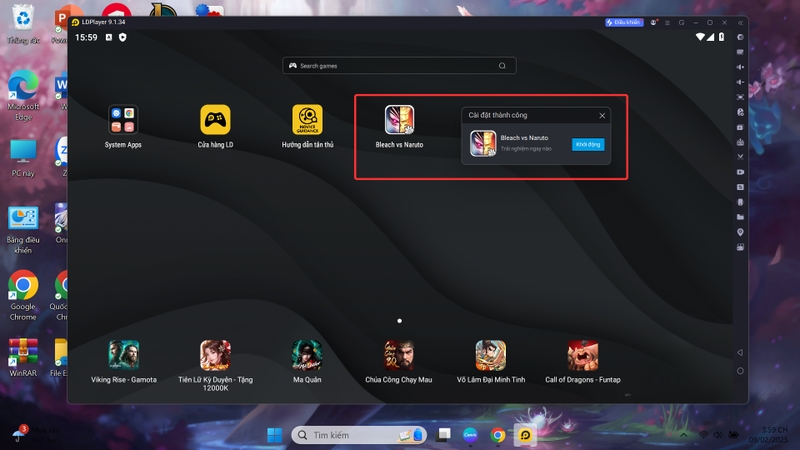Open LDPlayer account avatar icon
This screenshot has height=450, width=800.
point(653,22)
